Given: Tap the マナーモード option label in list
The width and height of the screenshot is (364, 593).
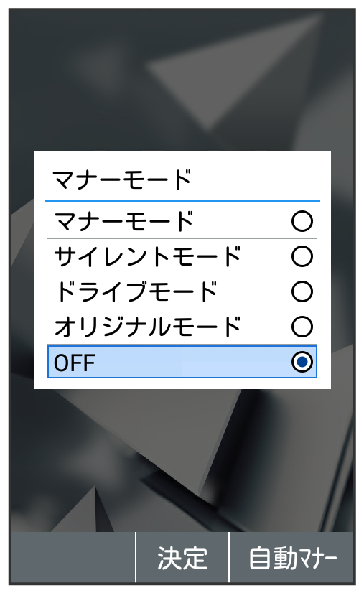Looking at the screenshot, I should tap(123, 221).
